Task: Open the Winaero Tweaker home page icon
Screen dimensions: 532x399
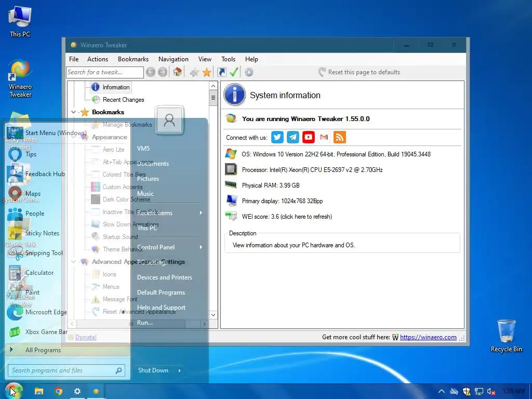Action: pos(177,72)
